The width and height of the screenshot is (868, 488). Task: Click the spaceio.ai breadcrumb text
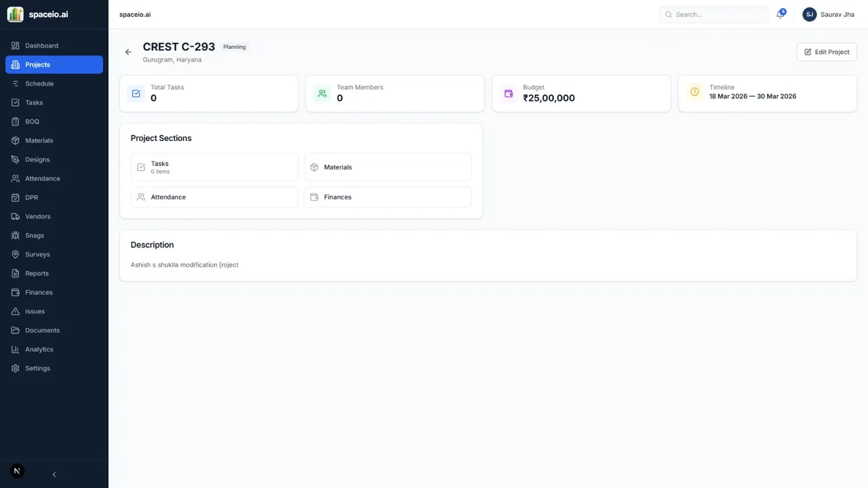click(x=135, y=14)
